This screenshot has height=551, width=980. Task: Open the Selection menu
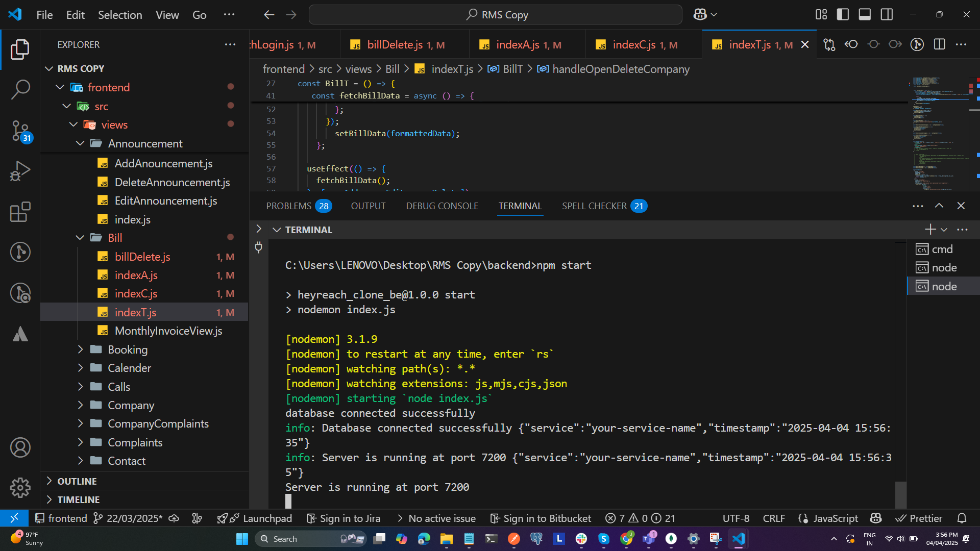click(120, 15)
